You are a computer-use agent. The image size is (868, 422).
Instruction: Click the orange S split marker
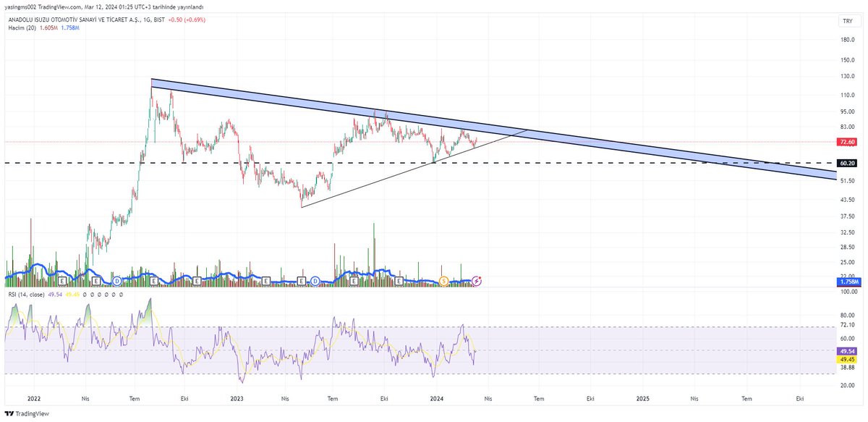tap(445, 280)
